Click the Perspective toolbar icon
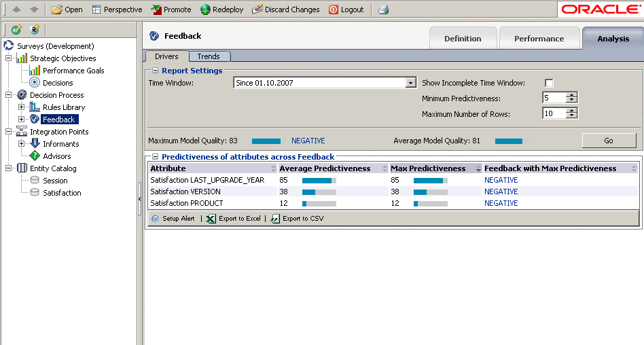The height and width of the screenshot is (345, 644). tap(96, 10)
